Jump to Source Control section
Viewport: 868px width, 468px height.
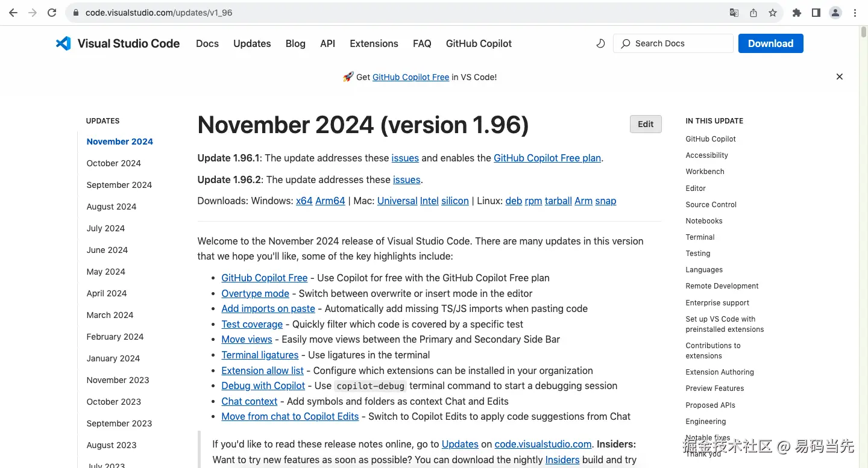pos(711,205)
